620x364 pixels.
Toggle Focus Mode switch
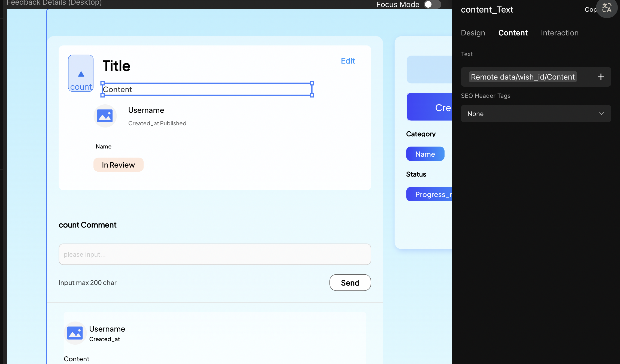(x=432, y=4)
